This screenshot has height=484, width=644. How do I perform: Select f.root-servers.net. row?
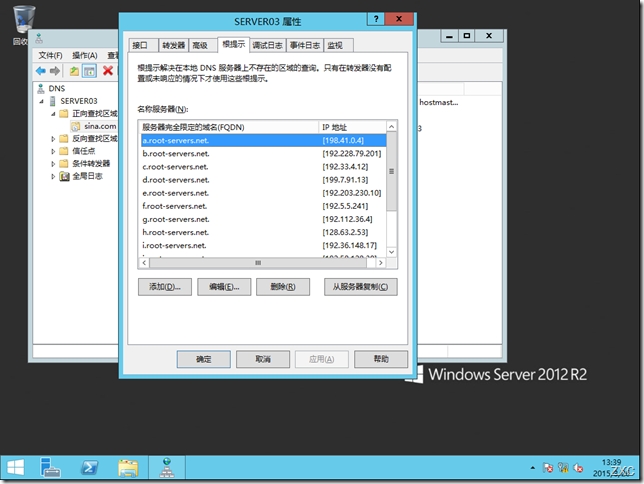(x=263, y=206)
